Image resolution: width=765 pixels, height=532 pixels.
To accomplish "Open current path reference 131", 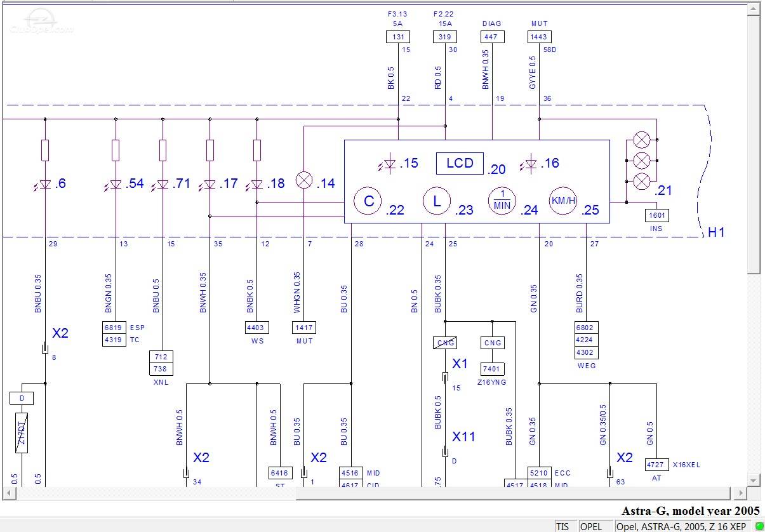I will pyautogui.click(x=398, y=37).
